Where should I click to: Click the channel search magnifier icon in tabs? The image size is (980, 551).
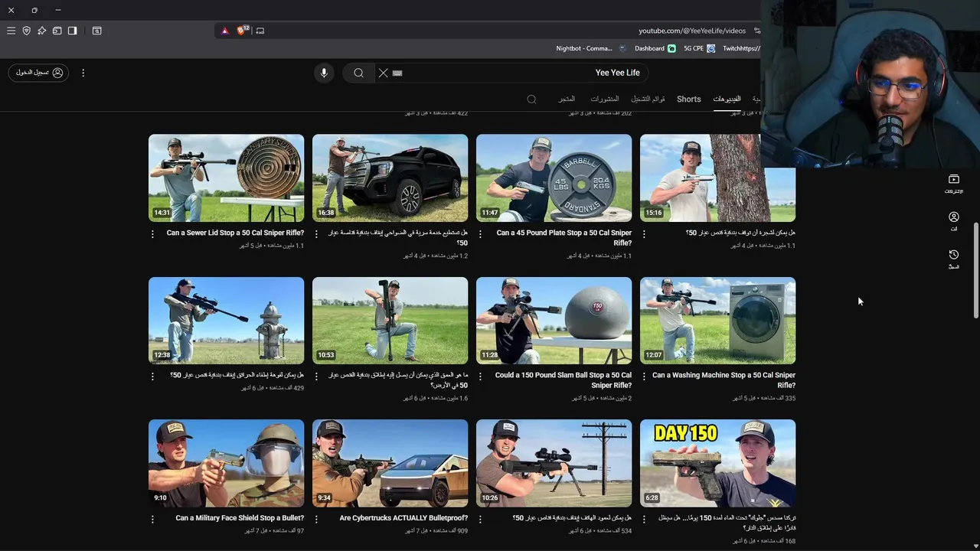click(x=531, y=99)
